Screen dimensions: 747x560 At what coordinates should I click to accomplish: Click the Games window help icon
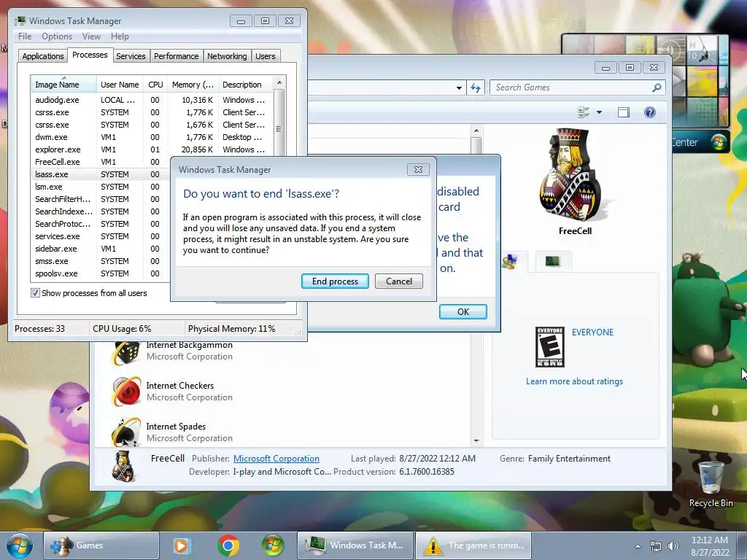(x=650, y=112)
